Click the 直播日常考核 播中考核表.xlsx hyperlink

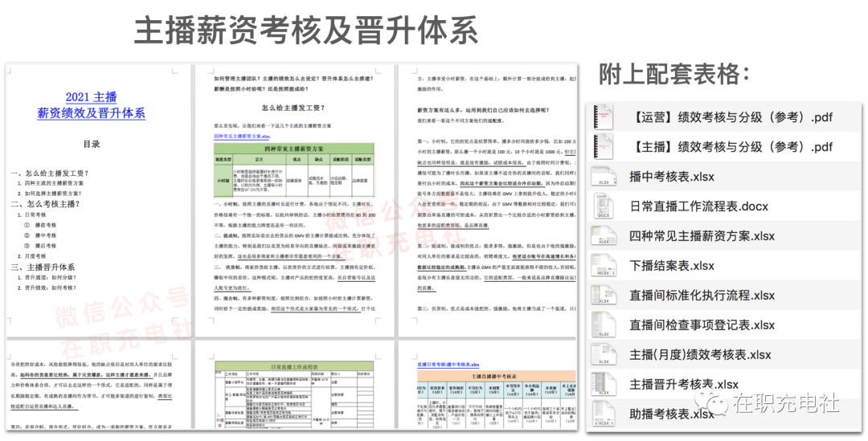click(448, 364)
